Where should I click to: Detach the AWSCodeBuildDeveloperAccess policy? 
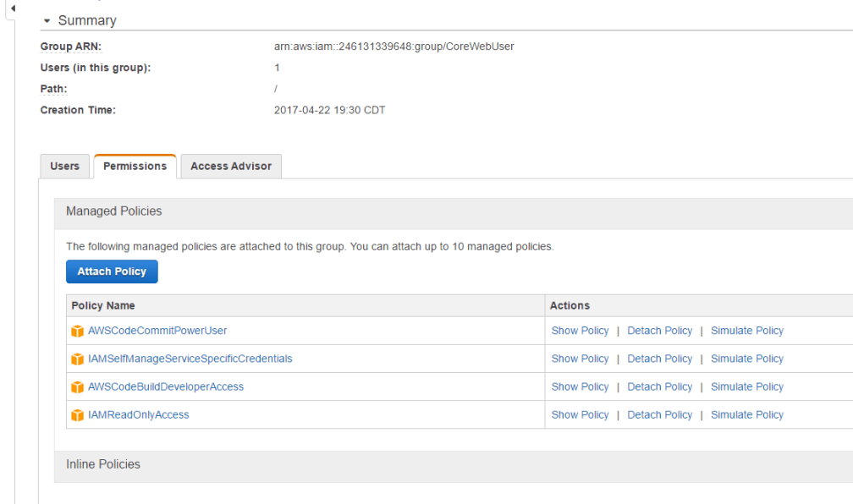[659, 386]
